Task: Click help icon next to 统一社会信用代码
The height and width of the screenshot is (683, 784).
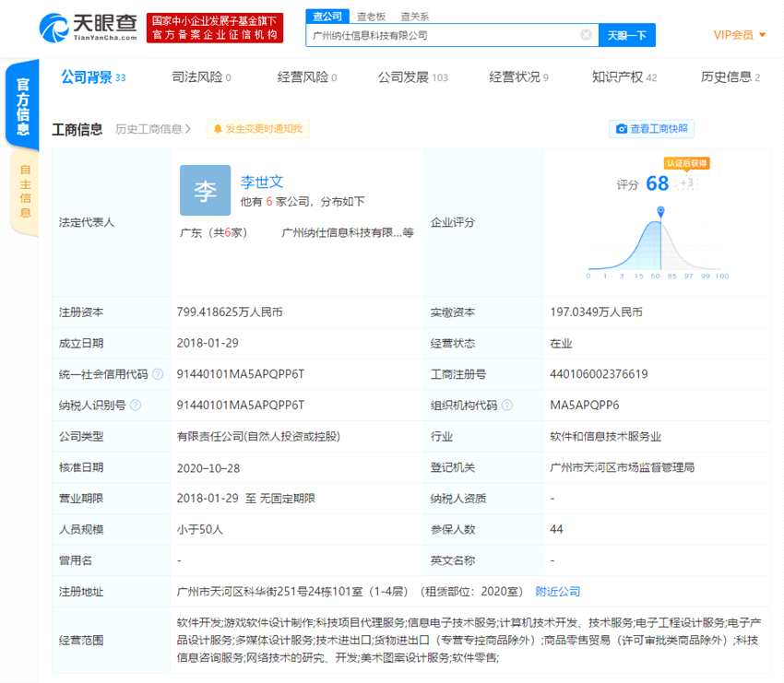Action: (158, 373)
